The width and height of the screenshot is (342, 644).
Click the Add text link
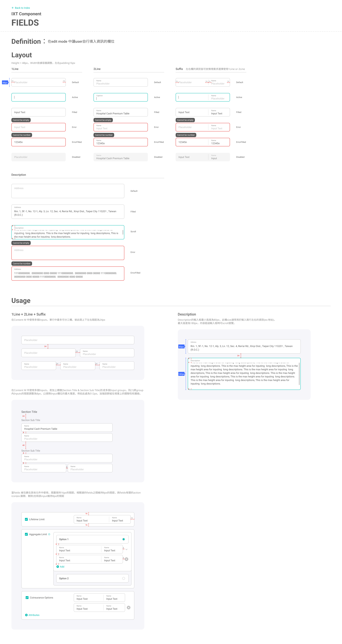62,566
